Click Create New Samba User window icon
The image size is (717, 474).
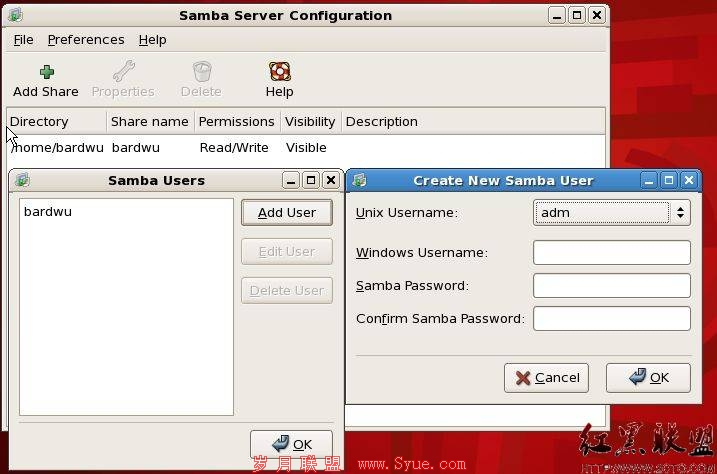360,180
